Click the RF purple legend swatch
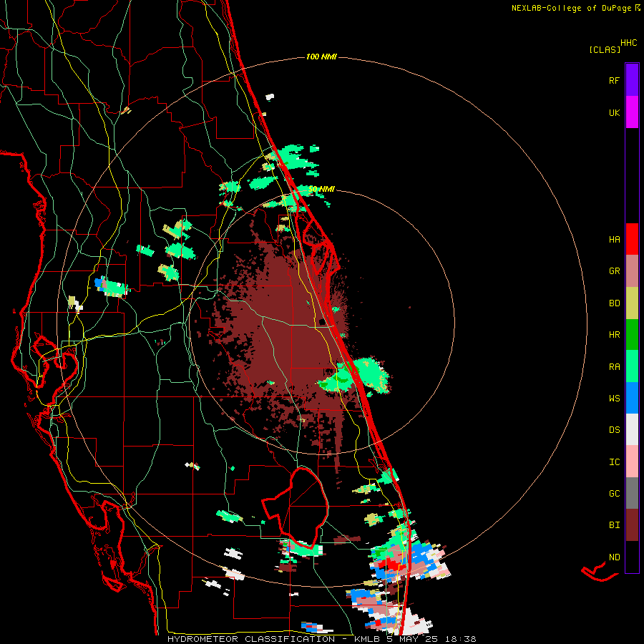This screenshot has height=644, width=644. pyautogui.click(x=632, y=80)
